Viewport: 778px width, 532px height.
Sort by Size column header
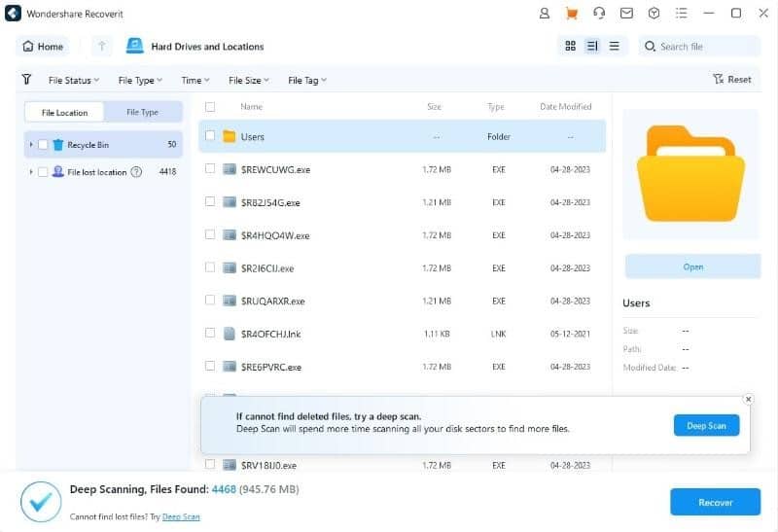coord(434,106)
